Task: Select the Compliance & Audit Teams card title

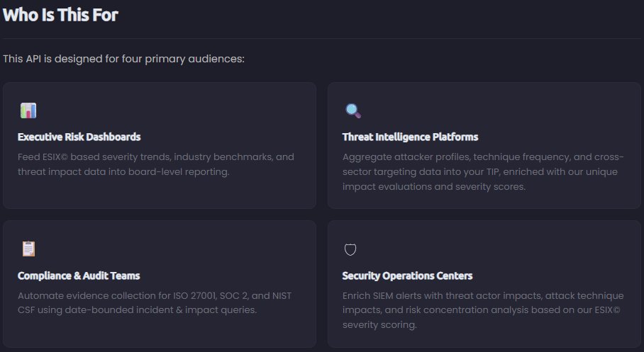Action: tap(79, 276)
